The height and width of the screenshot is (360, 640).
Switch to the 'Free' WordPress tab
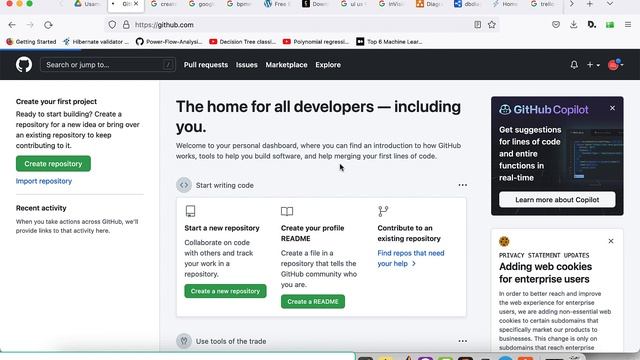(x=276, y=4)
